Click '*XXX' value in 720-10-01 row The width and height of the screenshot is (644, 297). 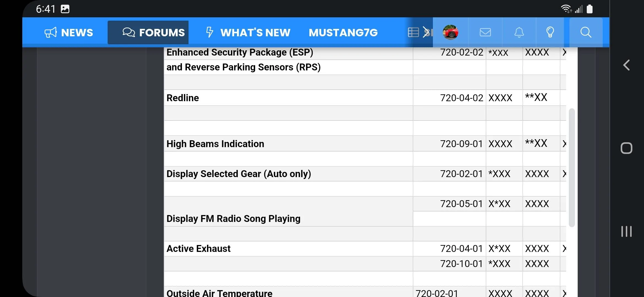[x=500, y=264]
